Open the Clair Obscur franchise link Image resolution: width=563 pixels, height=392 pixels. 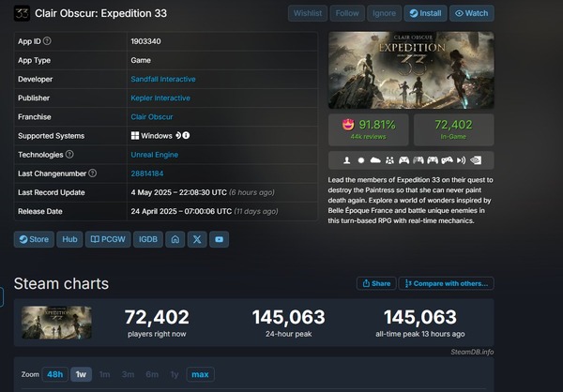[152, 117]
